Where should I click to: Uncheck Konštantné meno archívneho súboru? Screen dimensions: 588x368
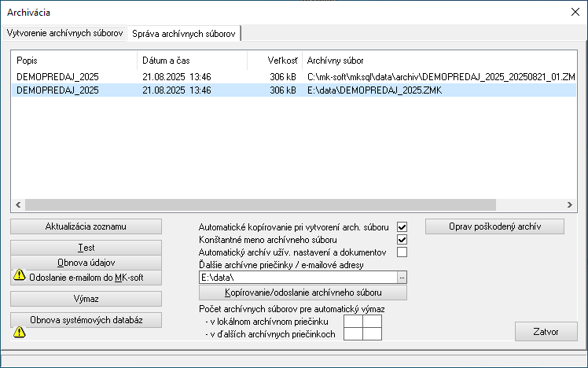pyautogui.click(x=402, y=239)
